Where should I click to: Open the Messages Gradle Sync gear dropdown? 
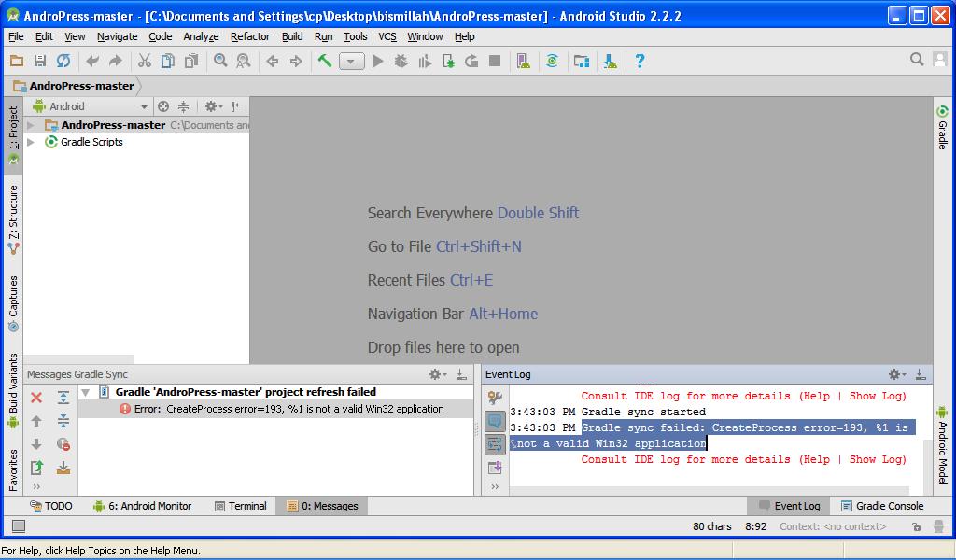439,374
